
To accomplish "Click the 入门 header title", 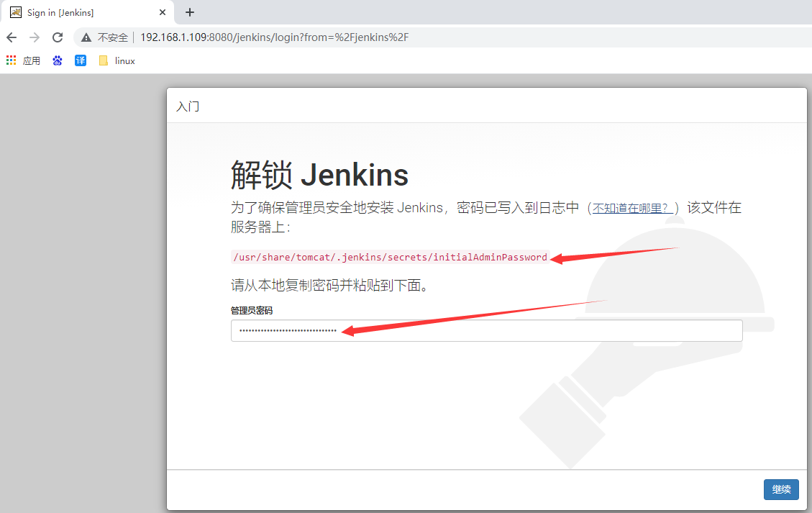I will tap(188, 106).
